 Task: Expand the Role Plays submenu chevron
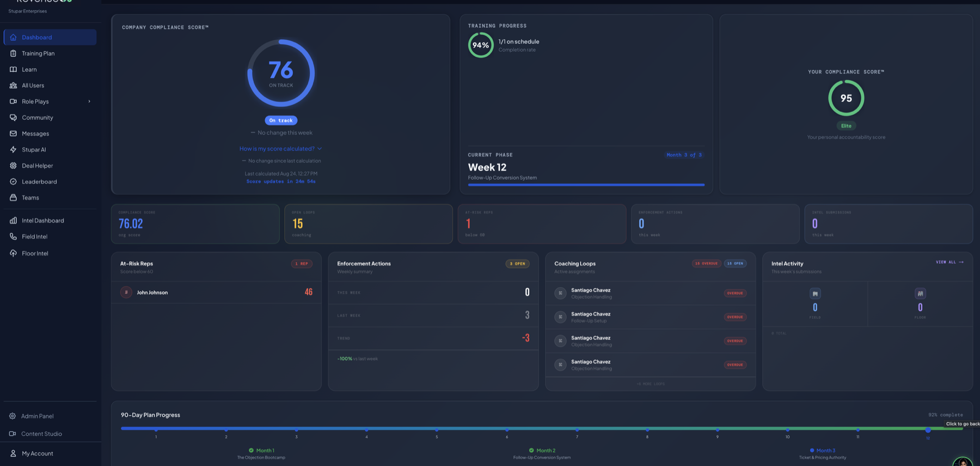point(89,101)
